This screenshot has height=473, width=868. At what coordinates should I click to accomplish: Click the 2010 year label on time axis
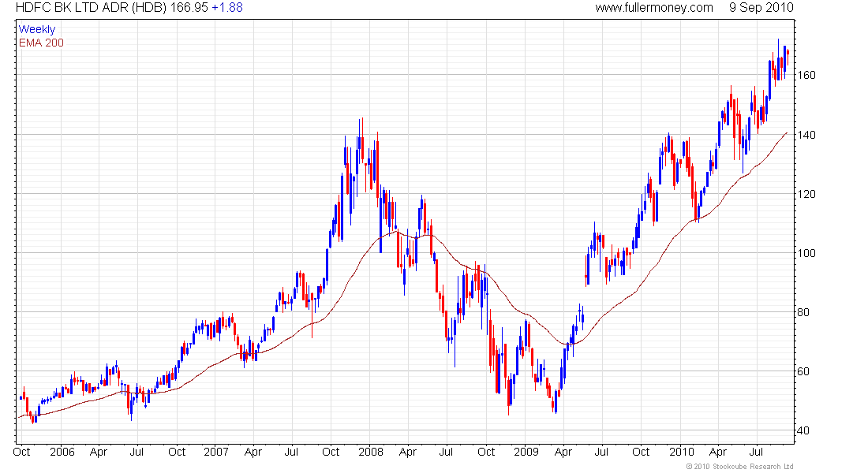point(682,452)
